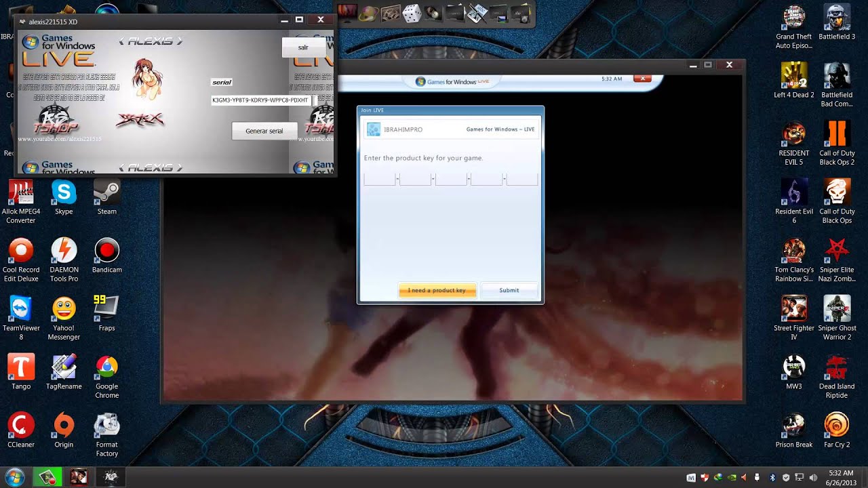Click the I need a product key button
Image resolution: width=868 pixels, height=488 pixels.
437,290
